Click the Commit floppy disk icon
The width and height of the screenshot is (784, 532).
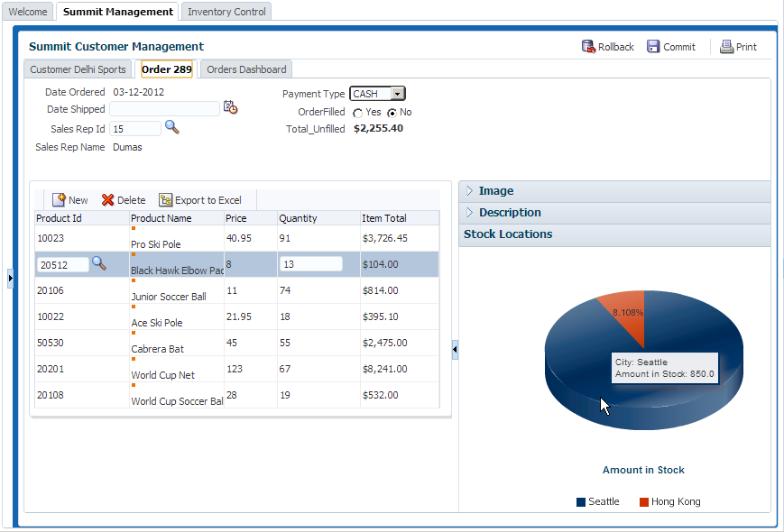click(x=653, y=47)
